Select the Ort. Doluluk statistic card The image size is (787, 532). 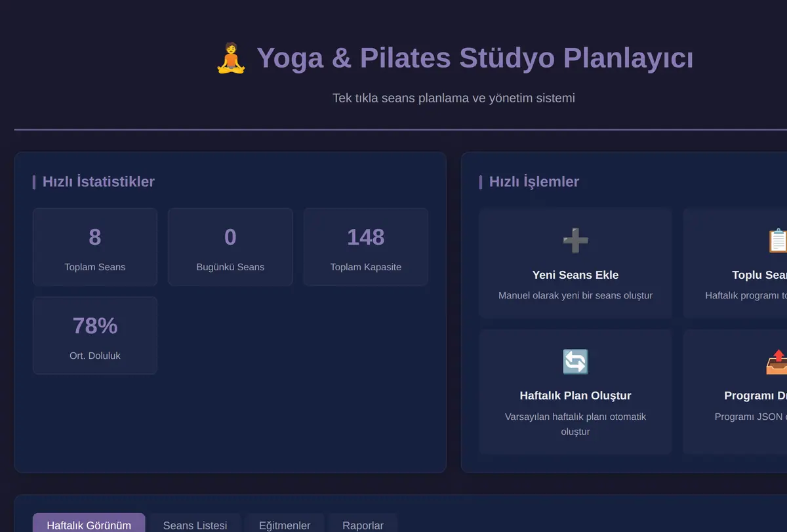coord(95,335)
